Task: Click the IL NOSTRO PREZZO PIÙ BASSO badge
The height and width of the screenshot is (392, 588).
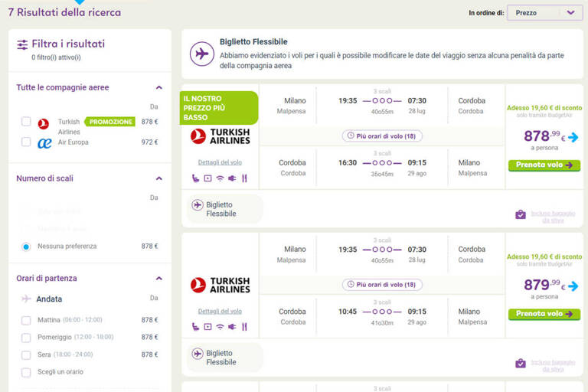Action: coord(219,108)
